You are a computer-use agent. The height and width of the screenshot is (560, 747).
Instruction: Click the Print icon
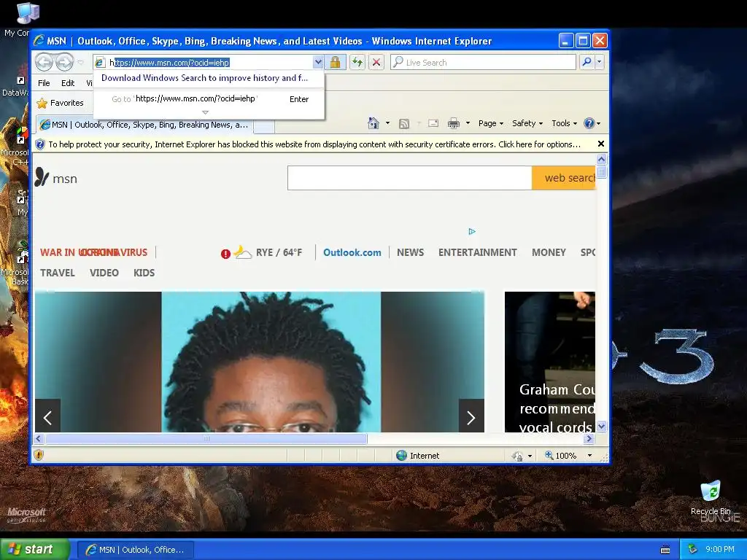454,123
